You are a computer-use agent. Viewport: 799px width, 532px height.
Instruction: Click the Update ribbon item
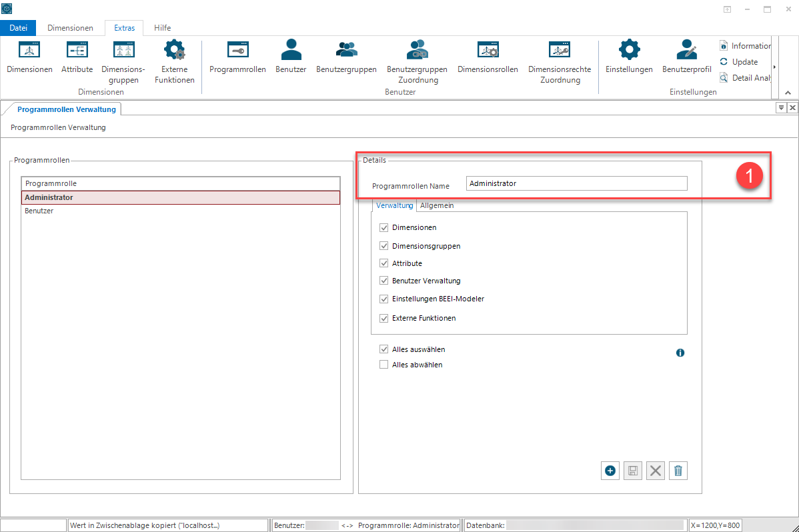[739, 61]
